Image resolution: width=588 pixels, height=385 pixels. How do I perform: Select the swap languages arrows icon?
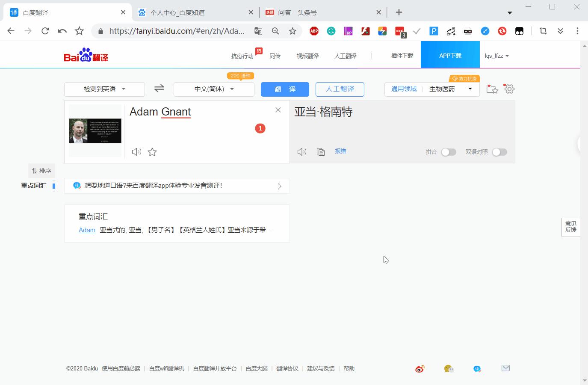click(159, 89)
